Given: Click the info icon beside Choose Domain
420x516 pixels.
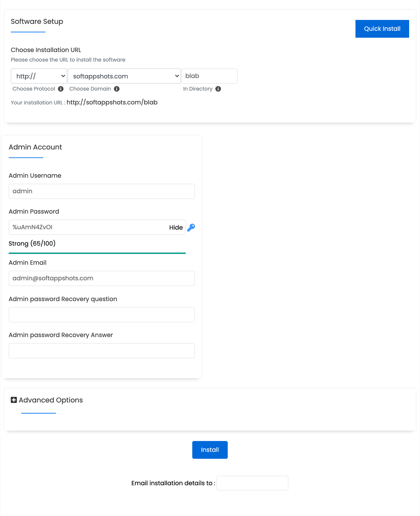Looking at the screenshot, I should (x=117, y=89).
